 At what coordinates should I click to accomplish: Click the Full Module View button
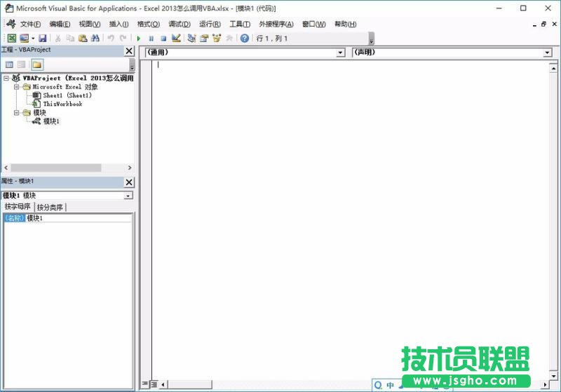(154, 384)
